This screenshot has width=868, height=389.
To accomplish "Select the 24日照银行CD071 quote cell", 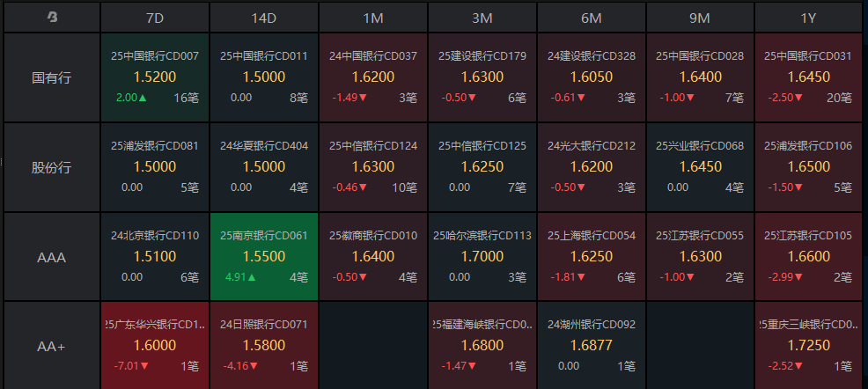I will 263,345.
